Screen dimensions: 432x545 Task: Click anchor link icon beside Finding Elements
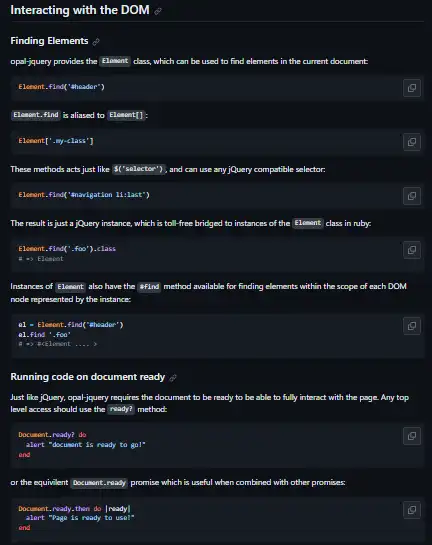click(96, 42)
